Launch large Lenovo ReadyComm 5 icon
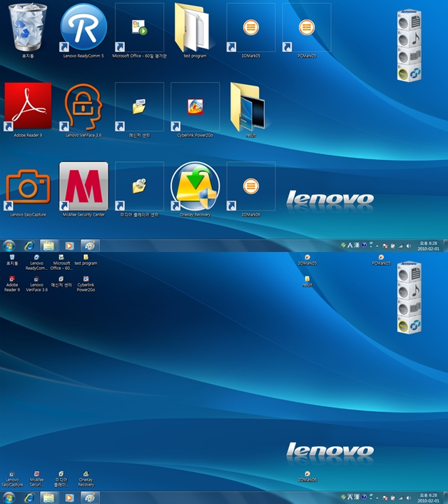 (83, 27)
